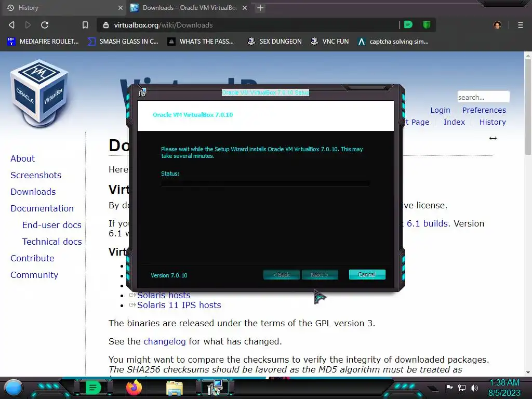Switch to the Downloads – Oracle VM VirtualBox tab
This screenshot has height=399, width=532.
click(189, 8)
